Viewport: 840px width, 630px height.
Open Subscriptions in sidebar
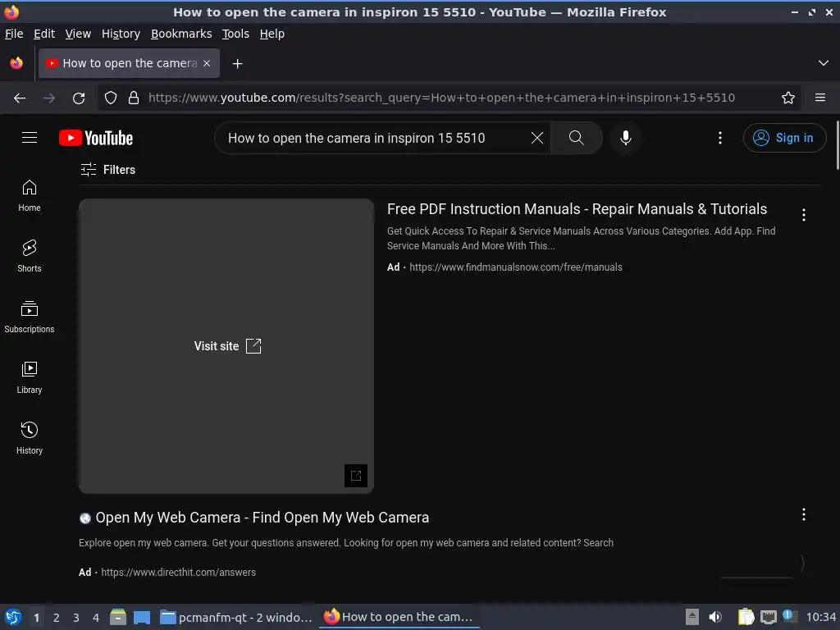[x=30, y=317]
